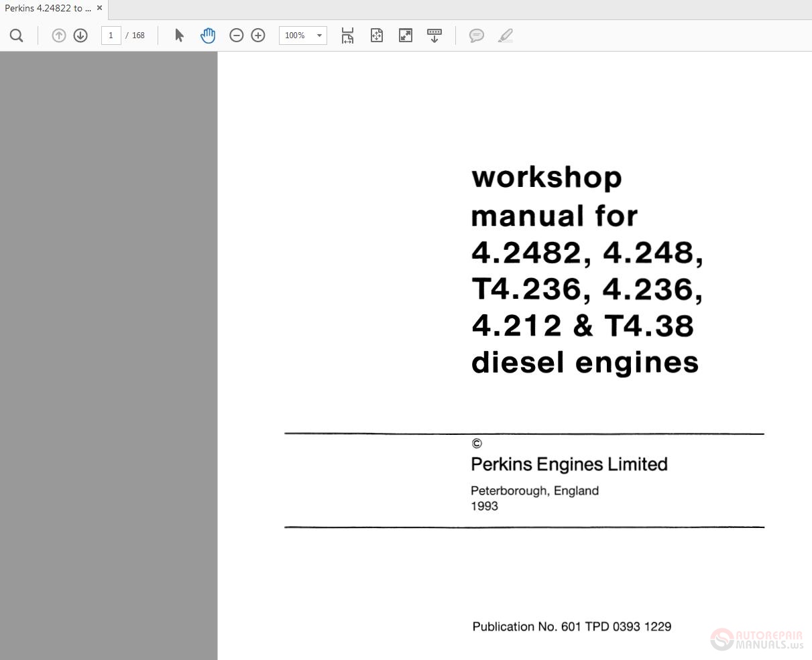The width and height of the screenshot is (812, 660).
Task: Switch to the selection arrow tool
Action: (x=180, y=35)
